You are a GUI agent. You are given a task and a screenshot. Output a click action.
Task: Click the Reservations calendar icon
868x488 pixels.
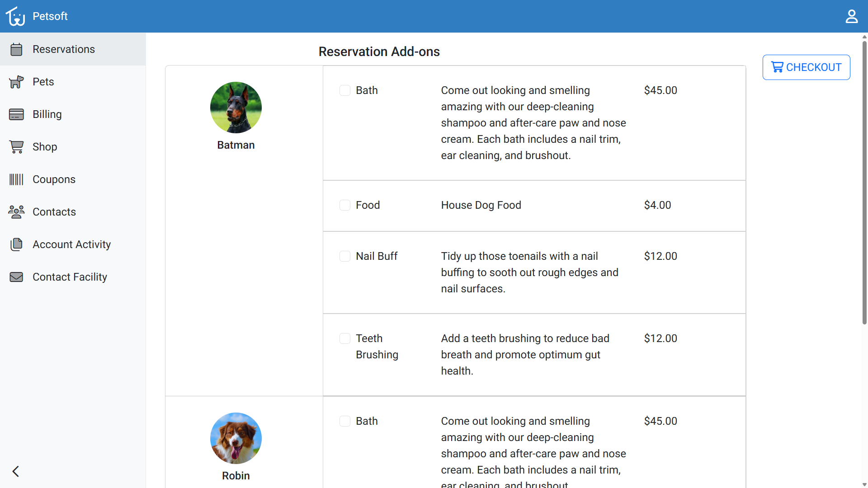point(16,49)
